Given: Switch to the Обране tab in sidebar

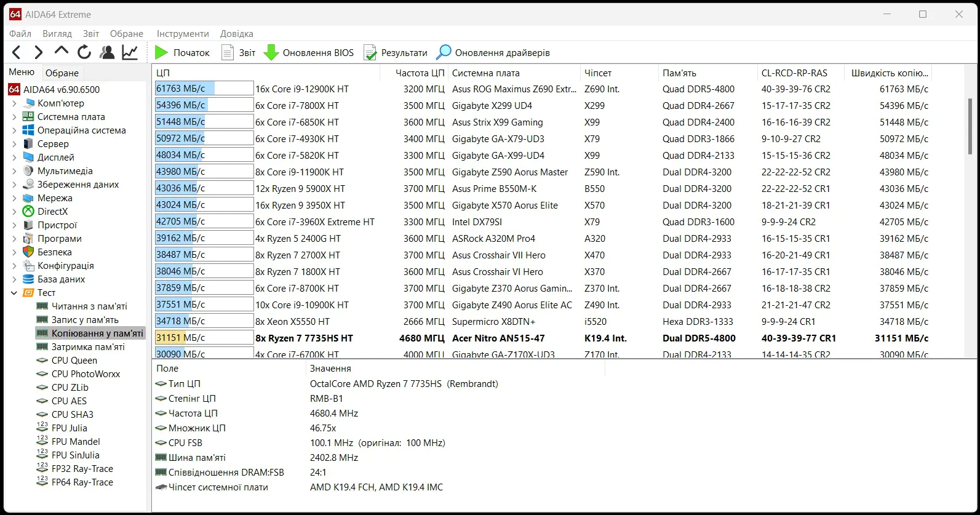Looking at the screenshot, I should click(x=62, y=73).
